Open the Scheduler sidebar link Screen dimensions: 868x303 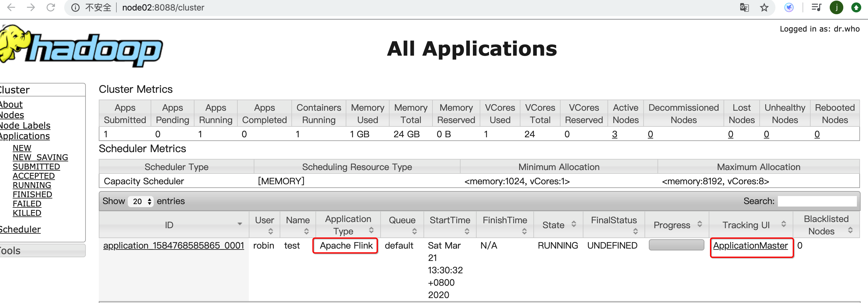click(20, 229)
